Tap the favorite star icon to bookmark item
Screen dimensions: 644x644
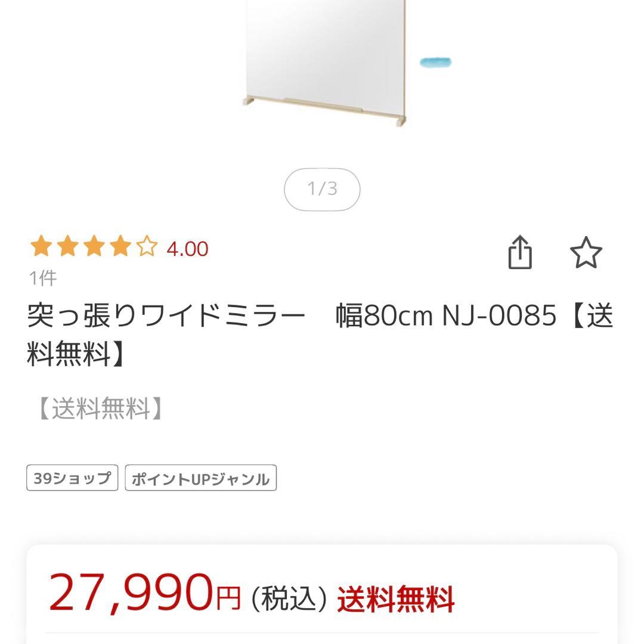(587, 253)
